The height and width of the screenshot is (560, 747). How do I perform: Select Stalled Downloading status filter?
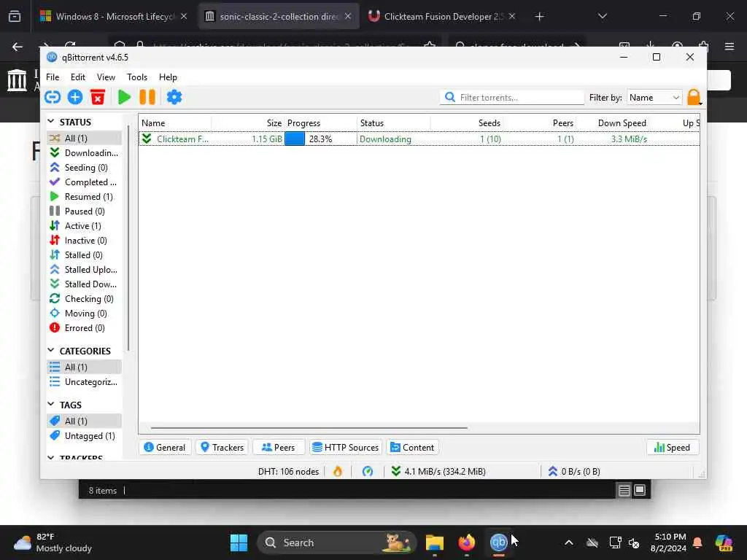point(85,284)
